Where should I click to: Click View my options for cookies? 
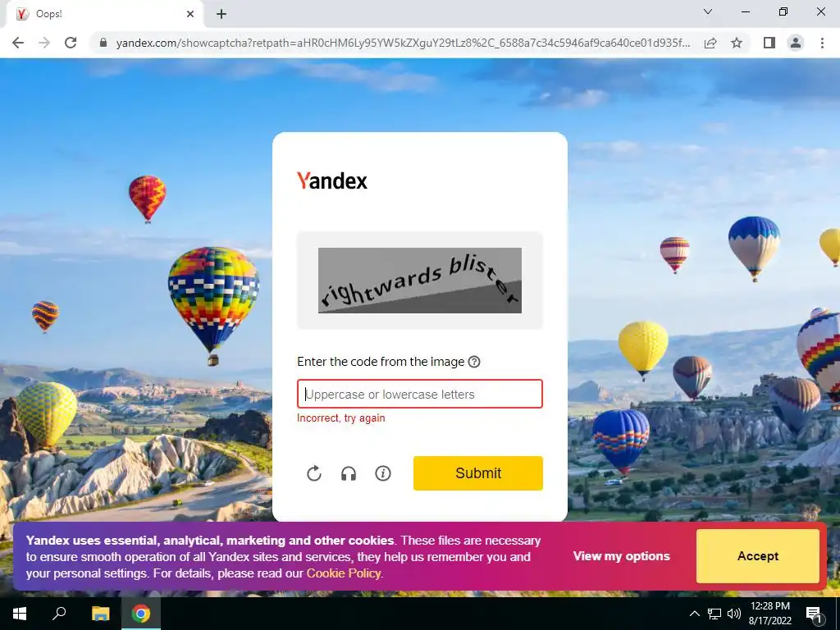(x=622, y=556)
